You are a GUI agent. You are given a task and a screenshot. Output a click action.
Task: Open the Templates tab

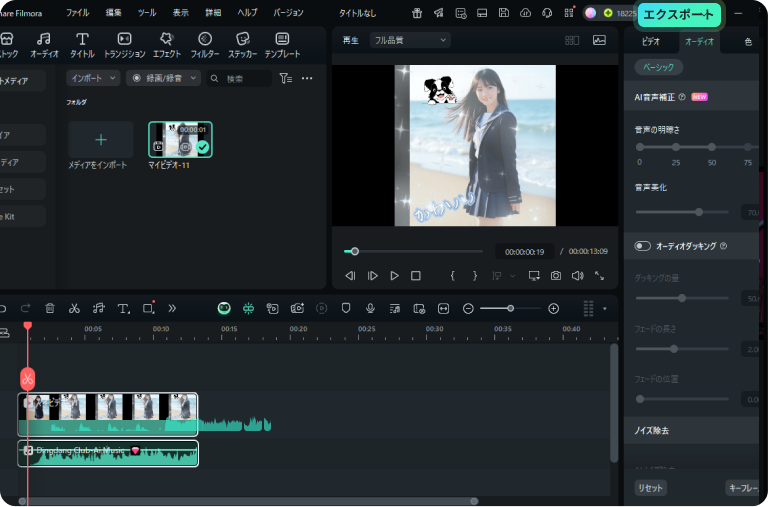(x=282, y=45)
